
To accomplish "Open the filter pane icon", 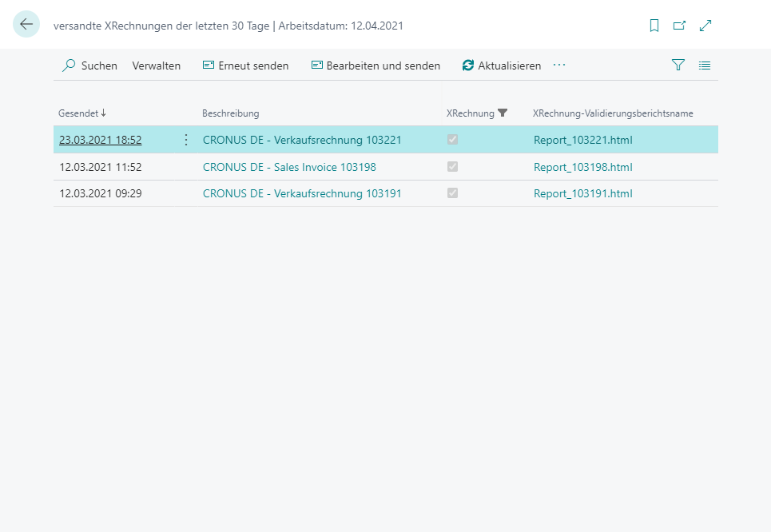I will 678,65.
